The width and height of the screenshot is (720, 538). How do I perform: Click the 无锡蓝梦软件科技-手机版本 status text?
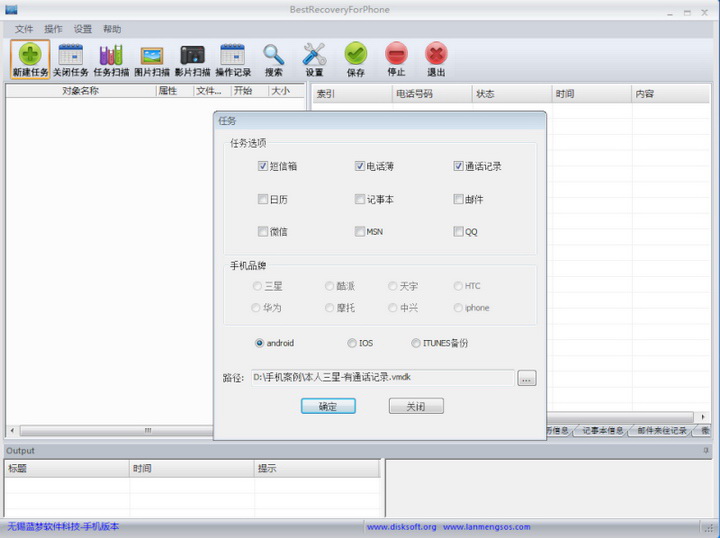63,527
